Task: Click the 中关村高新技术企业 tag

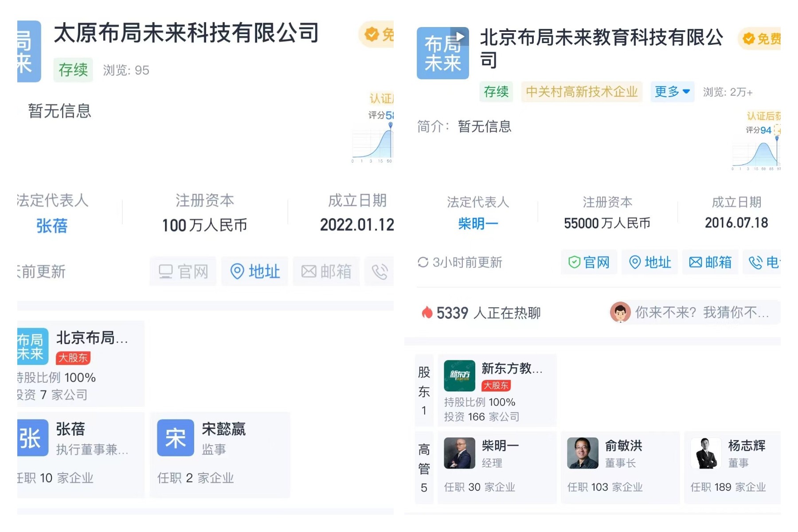Action: coord(581,92)
